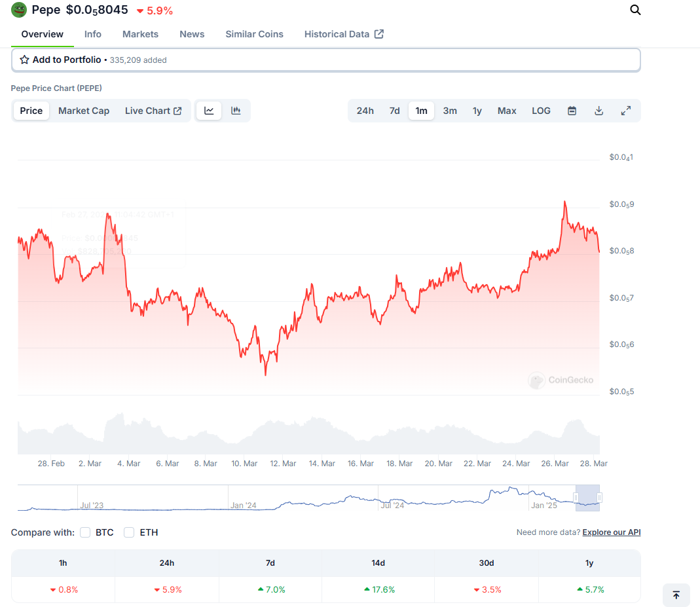Click the external link icon on Live Chart
700x607 pixels.
pos(177,111)
